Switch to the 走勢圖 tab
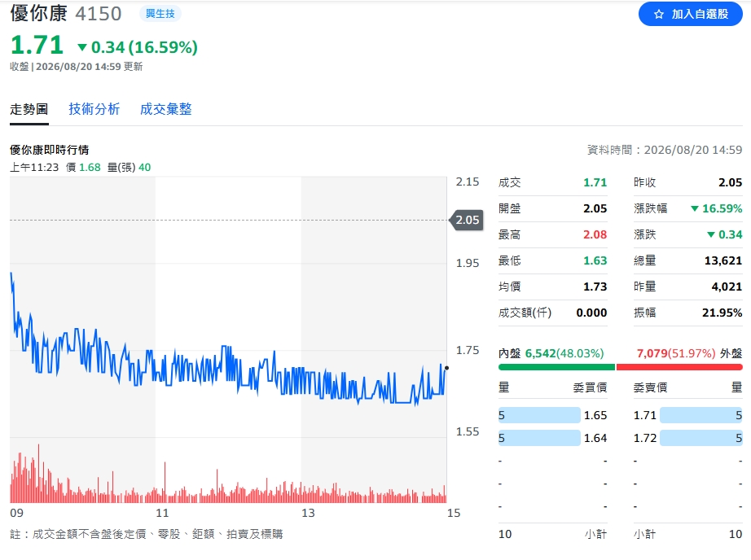 tap(29, 109)
